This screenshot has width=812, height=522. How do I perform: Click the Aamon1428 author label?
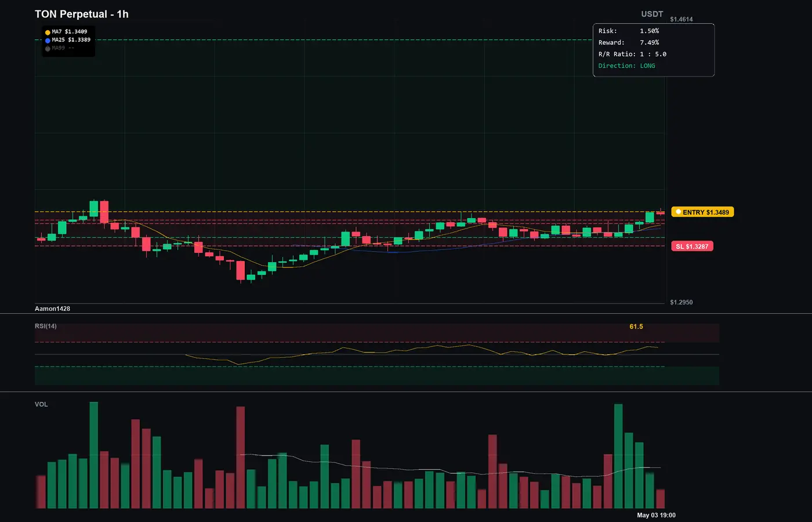point(52,309)
